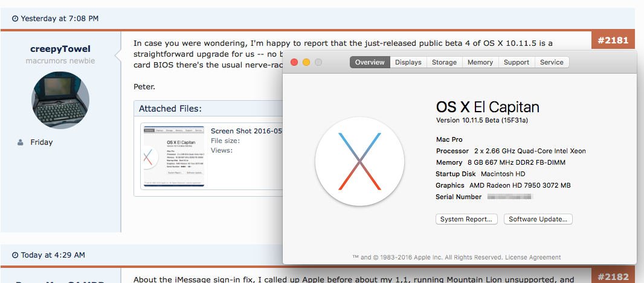
Task: Minimize the About This Mac window
Action: 306,62
